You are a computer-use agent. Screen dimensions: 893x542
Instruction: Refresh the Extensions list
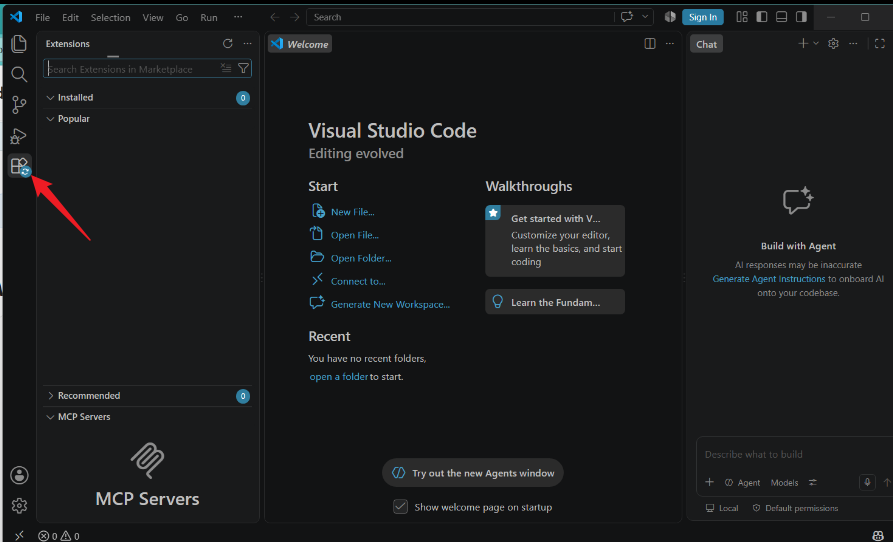click(x=228, y=44)
